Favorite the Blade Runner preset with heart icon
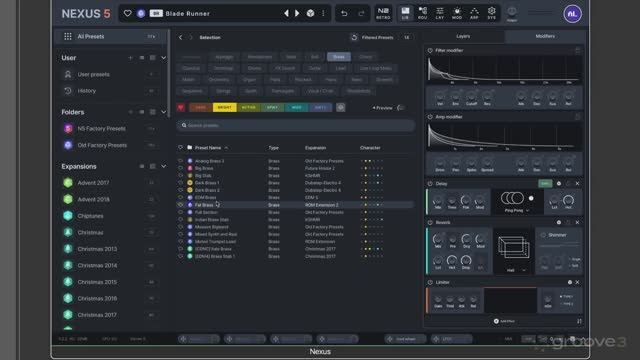The height and width of the screenshot is (360, 640). coord(128,13)
